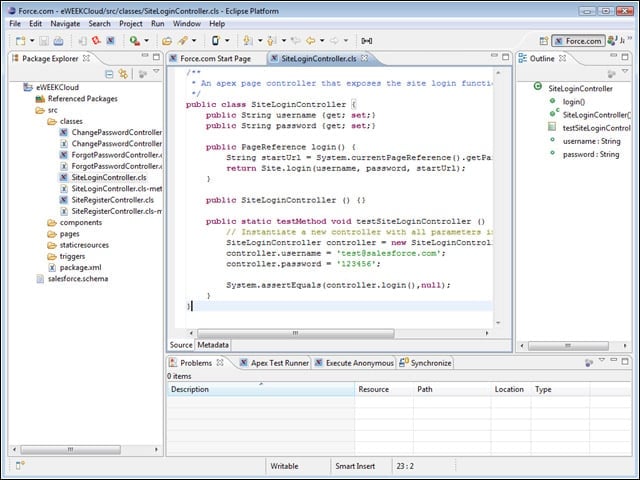Maximize the Package Explorer panel

[x=156, y=57]
